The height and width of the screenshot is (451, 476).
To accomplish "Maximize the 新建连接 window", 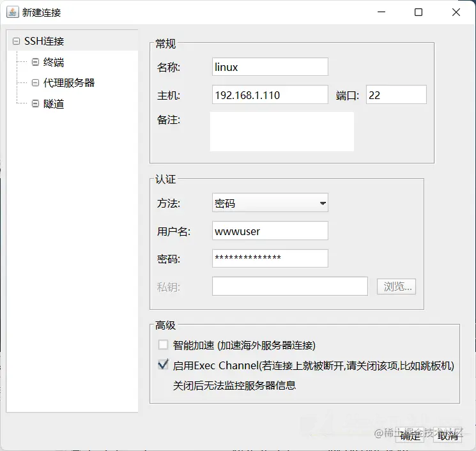I will click(418, 12).
